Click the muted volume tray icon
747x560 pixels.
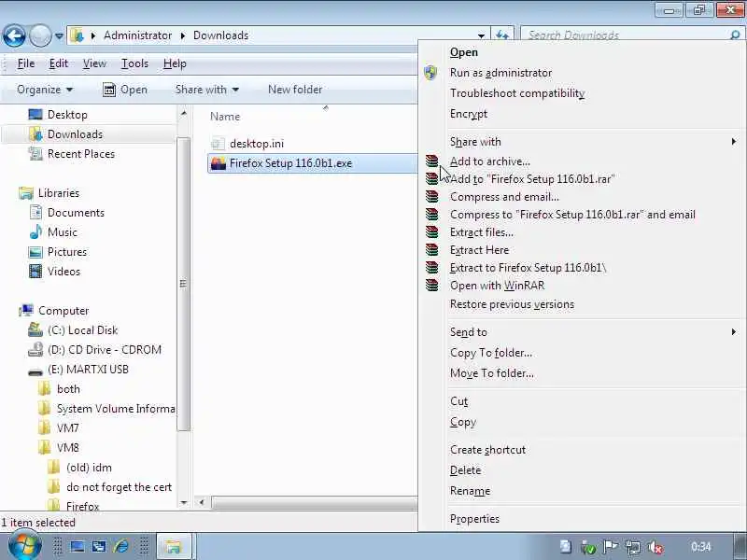coord(656,547)
